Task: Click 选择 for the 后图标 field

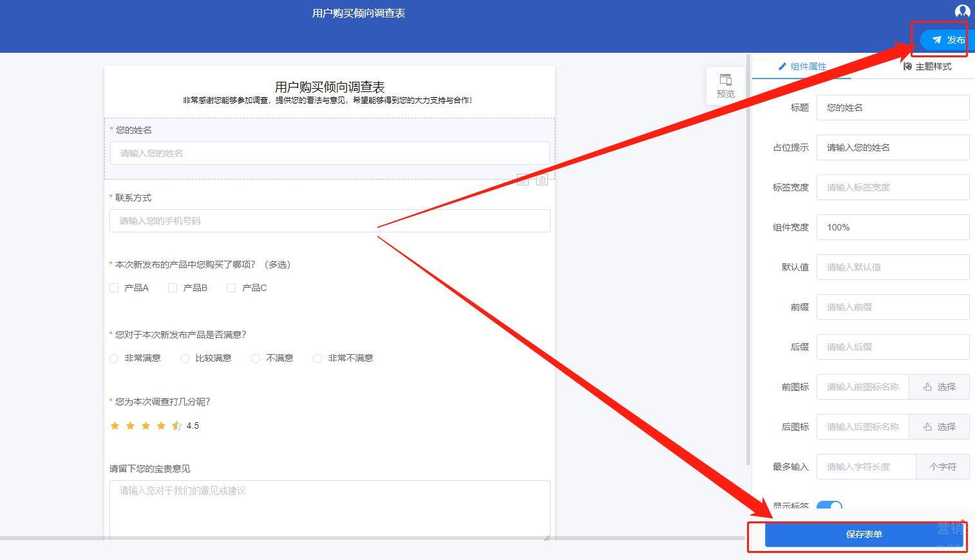Action: 939,427
